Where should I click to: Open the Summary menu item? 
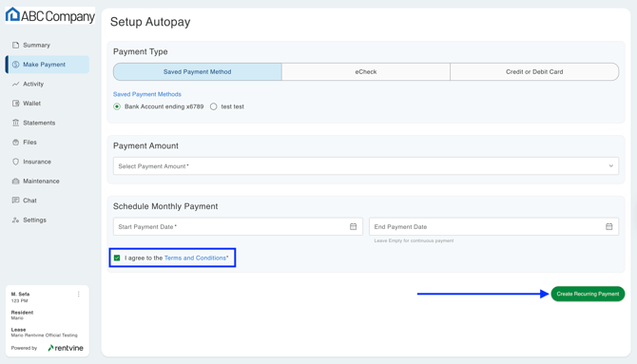tap(48, 45)
